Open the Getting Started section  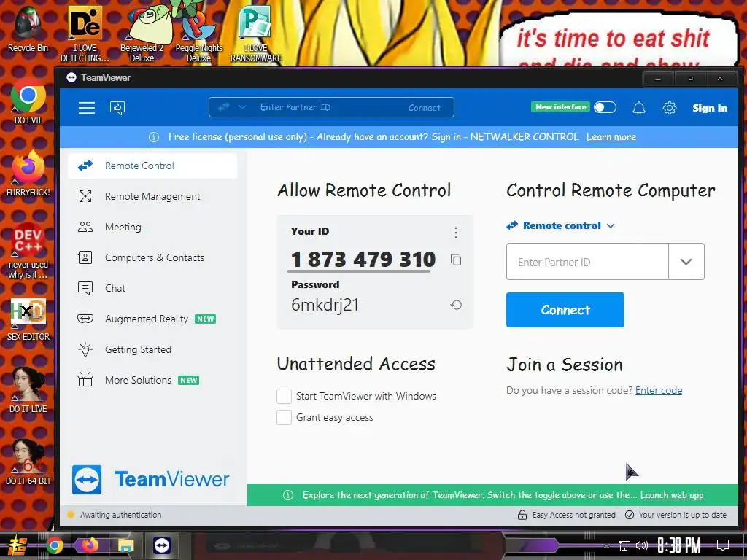(152, 349)
